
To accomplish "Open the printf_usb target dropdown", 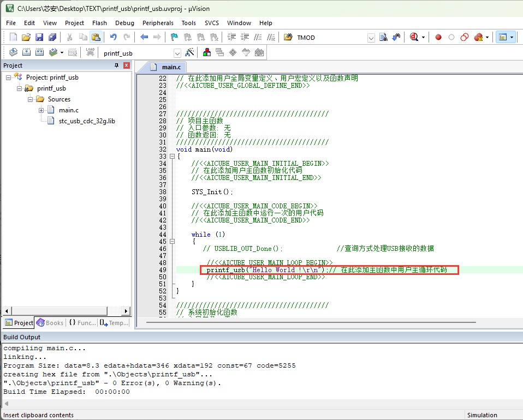I will tap(177, 53).
